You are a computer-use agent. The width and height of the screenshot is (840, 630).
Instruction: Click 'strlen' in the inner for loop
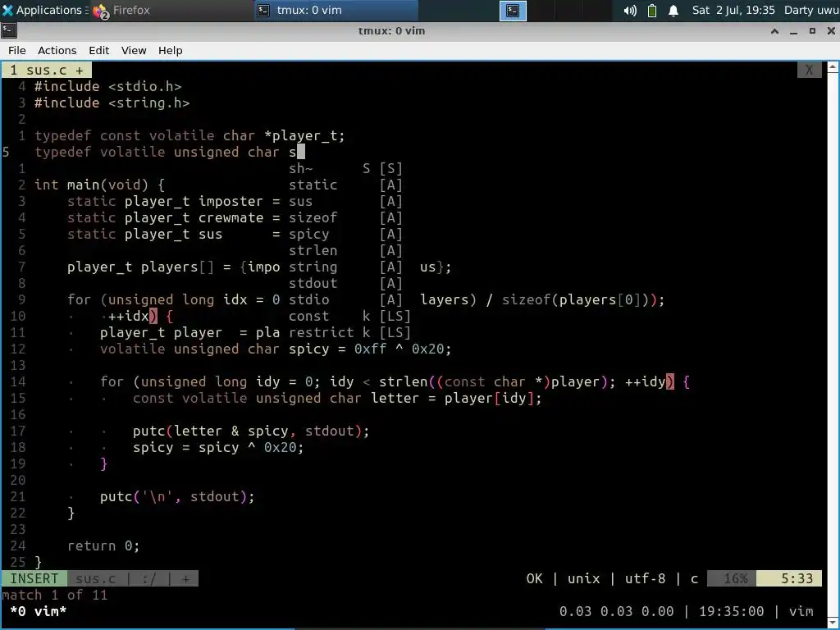click(404, 381)
